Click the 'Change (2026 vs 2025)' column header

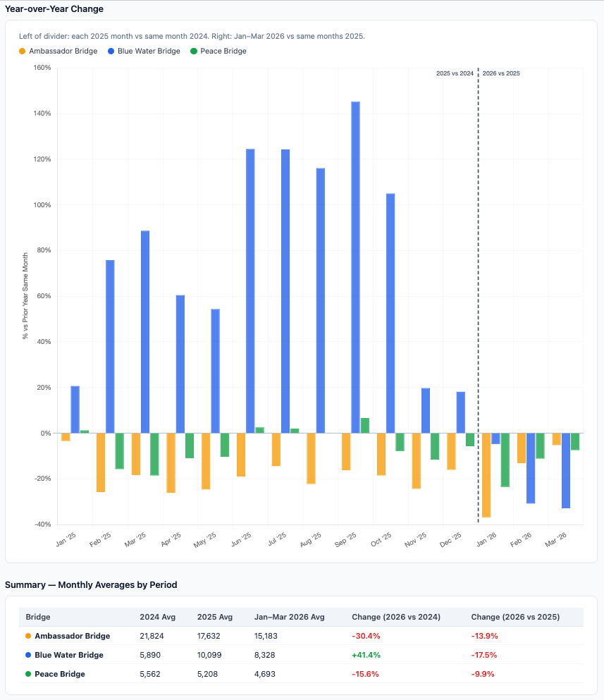[515, 617]
